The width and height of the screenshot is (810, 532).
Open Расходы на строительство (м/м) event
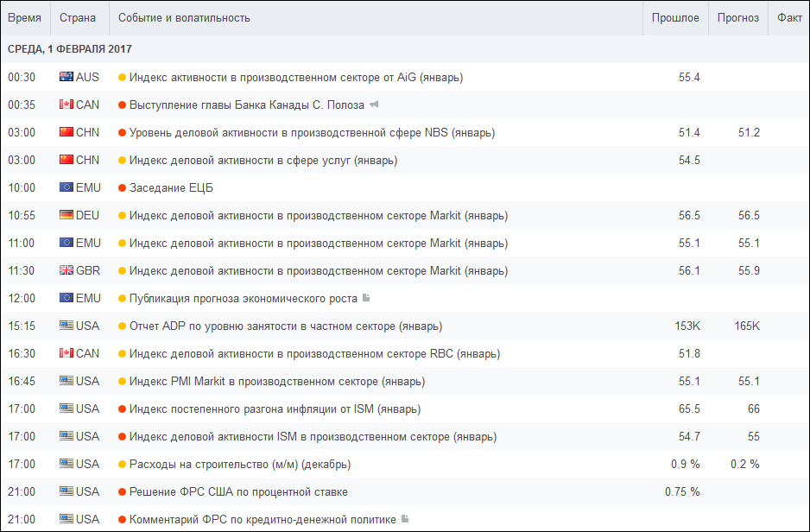click(240, 465)
